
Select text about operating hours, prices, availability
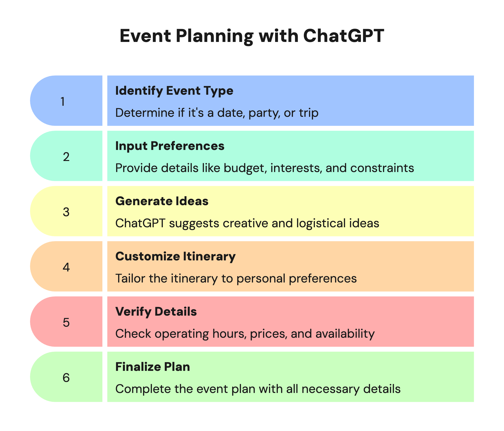click(245, 334)
